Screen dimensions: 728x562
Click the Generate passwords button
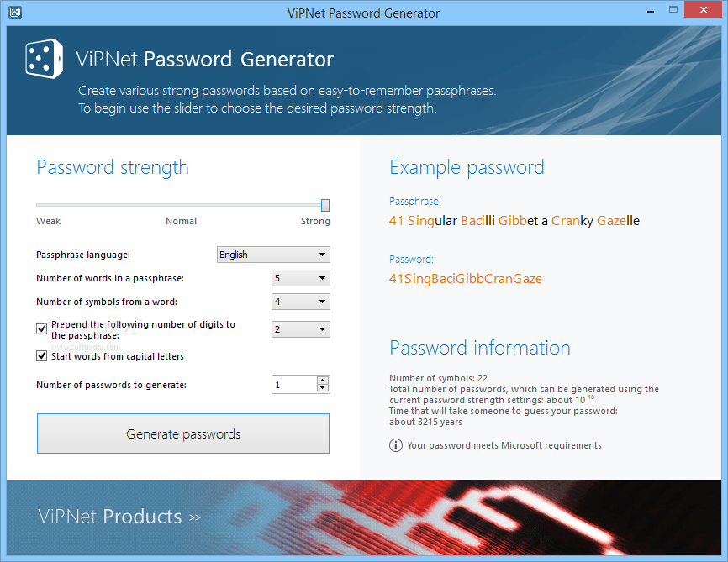(182, 433)
